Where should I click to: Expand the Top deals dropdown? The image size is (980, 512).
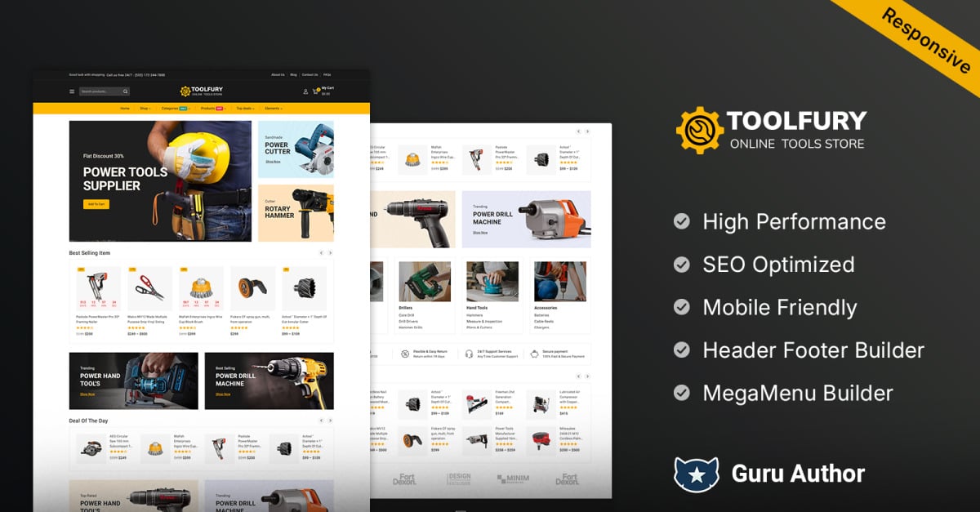[245, 108]
